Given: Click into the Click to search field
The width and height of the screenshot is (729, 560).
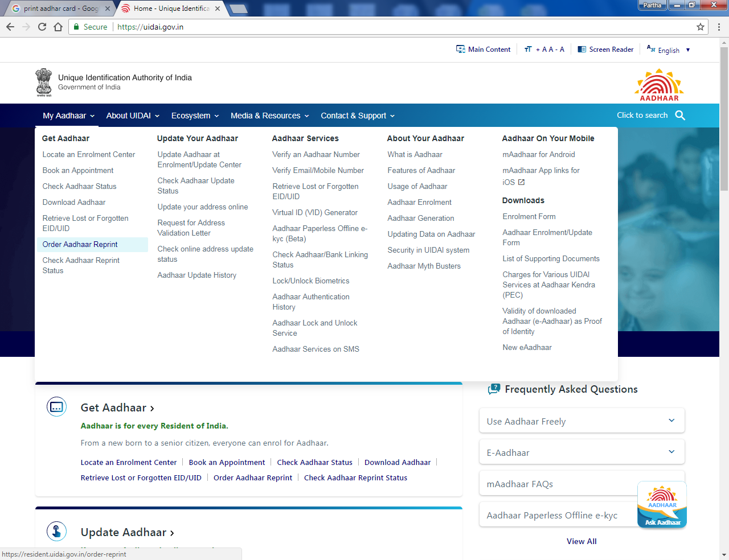Looking at the screenshot, I should (642, 115).
